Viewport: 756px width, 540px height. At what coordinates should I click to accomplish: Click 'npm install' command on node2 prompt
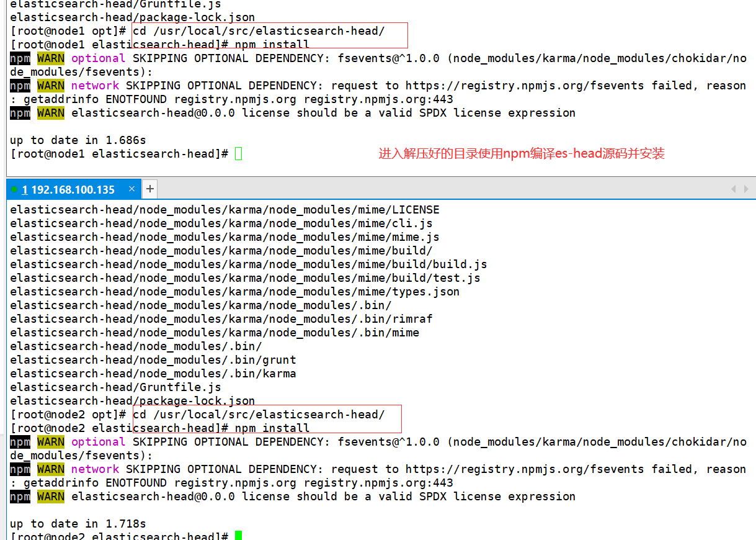(x=272, y=428)
